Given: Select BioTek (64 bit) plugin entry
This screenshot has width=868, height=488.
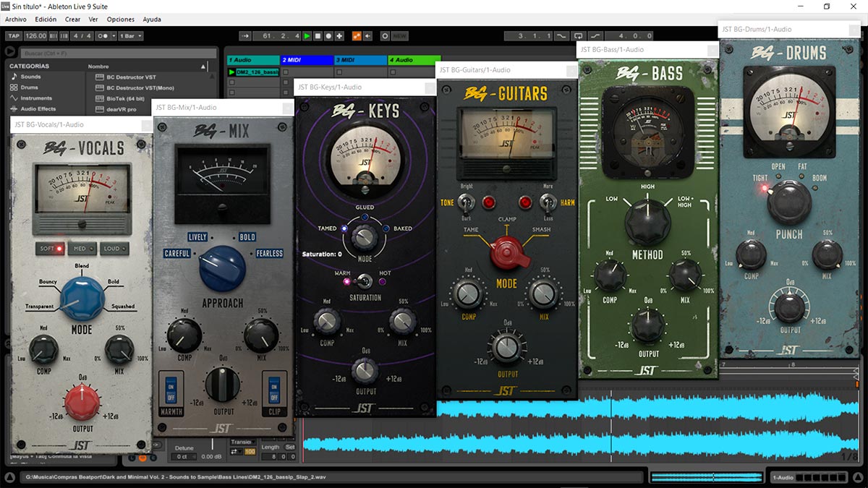Looking at the screenshot, I should point(126,98).
